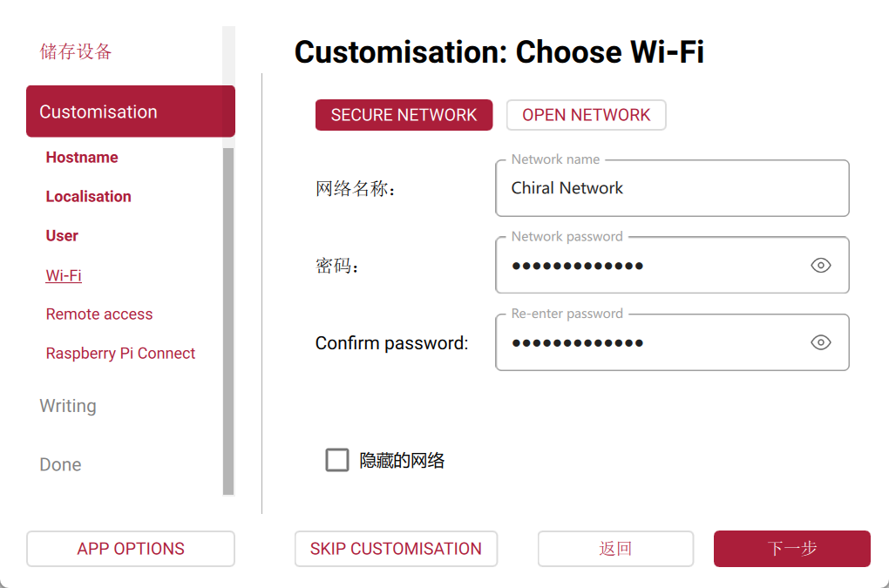Select the Wi-Fi sidebar link
Viewport: 889px width, 588px height.
pyautogui.click(x=64, y=275)
